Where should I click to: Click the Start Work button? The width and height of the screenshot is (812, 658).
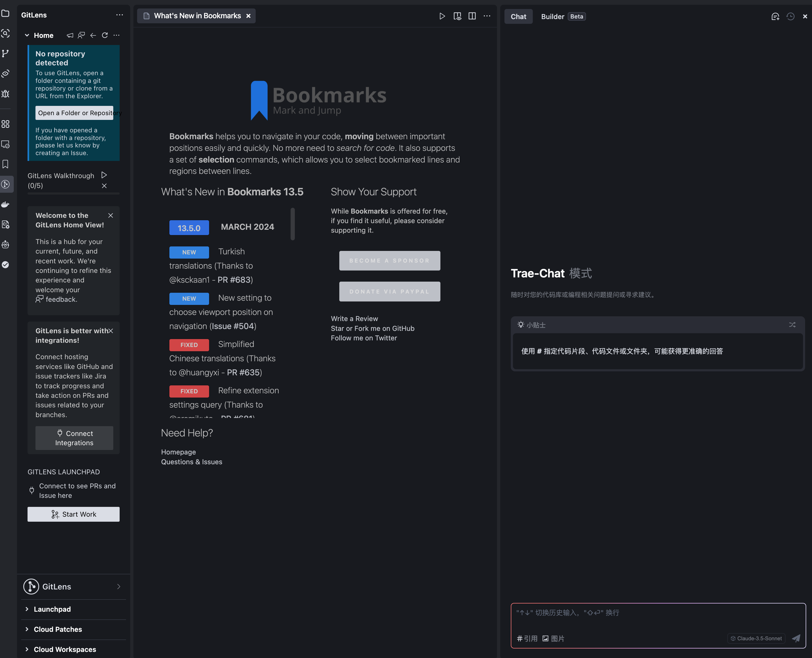74,514
